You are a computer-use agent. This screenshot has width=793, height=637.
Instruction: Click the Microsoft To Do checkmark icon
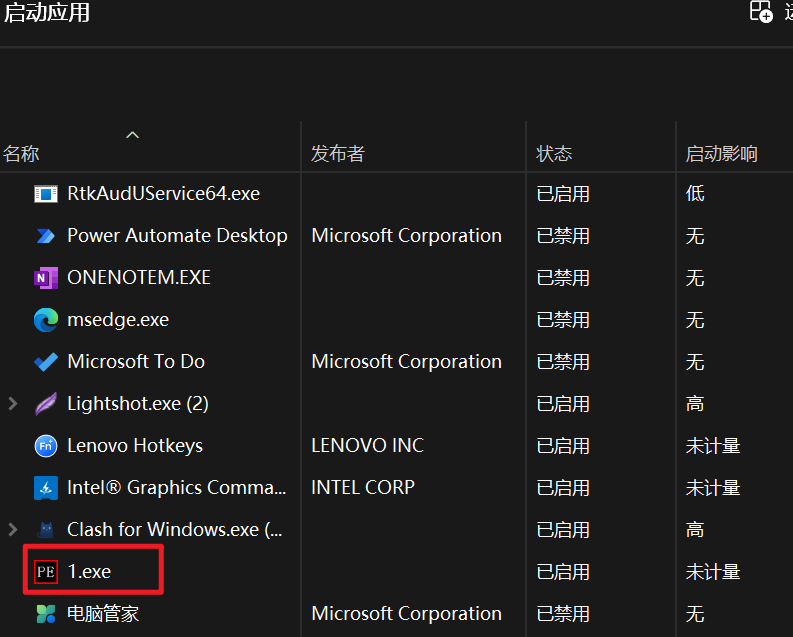tap(46, 362)
